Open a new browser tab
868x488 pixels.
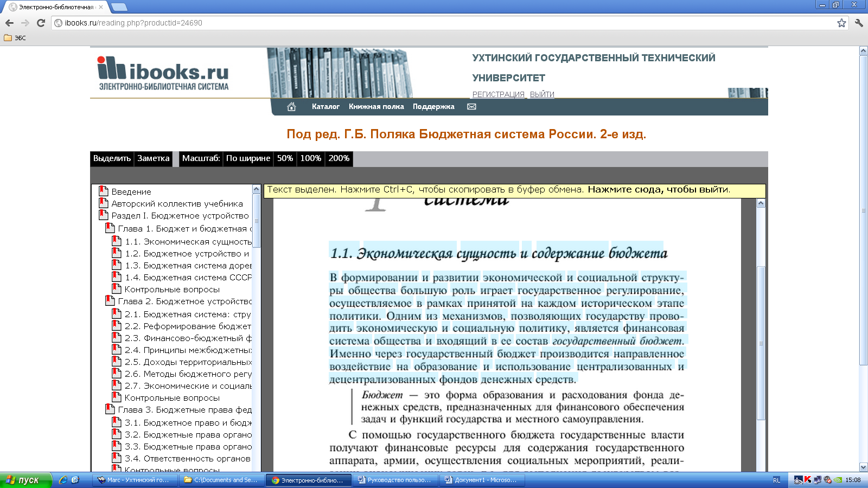pos(119,7)
